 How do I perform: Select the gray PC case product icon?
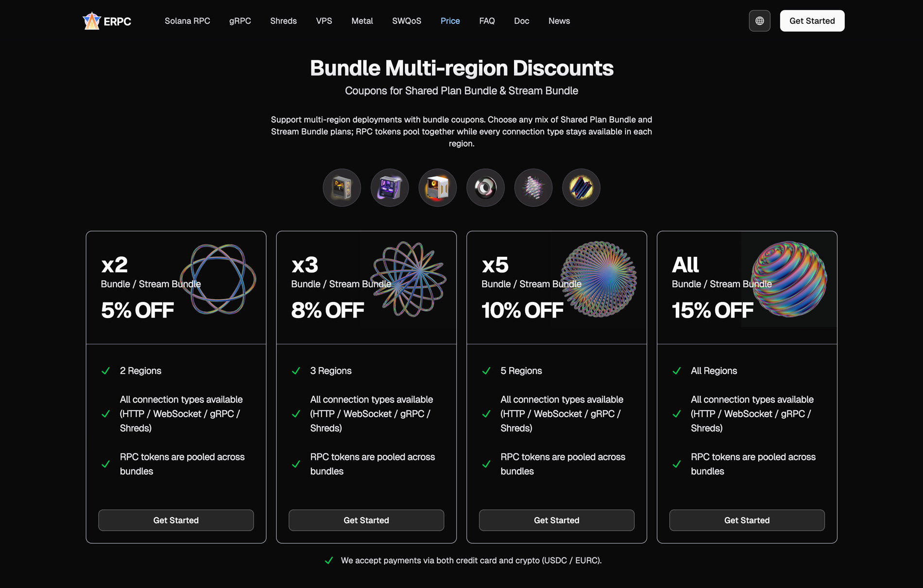[342, 187]
